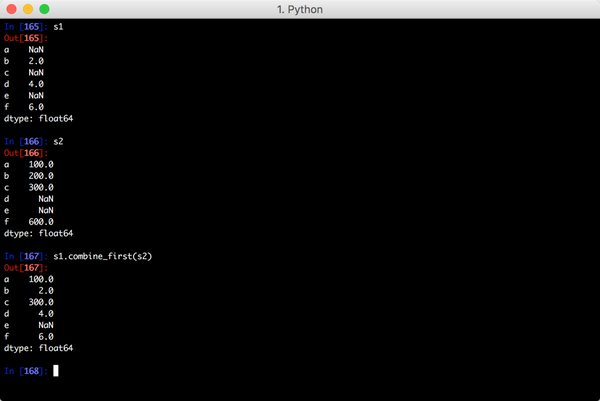Click the In [167] prompt label
Viewport: 600px width, 401px height.
click(25, 257)
